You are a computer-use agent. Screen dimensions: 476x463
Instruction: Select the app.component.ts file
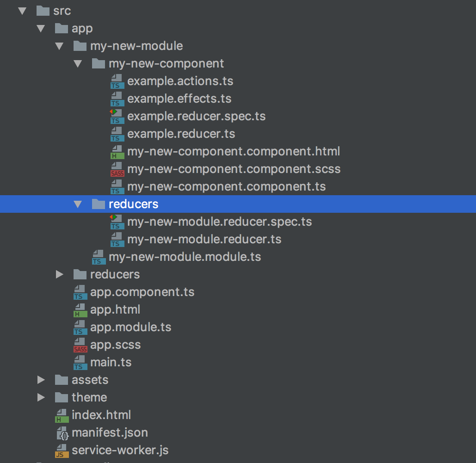(x=142, y=292)
